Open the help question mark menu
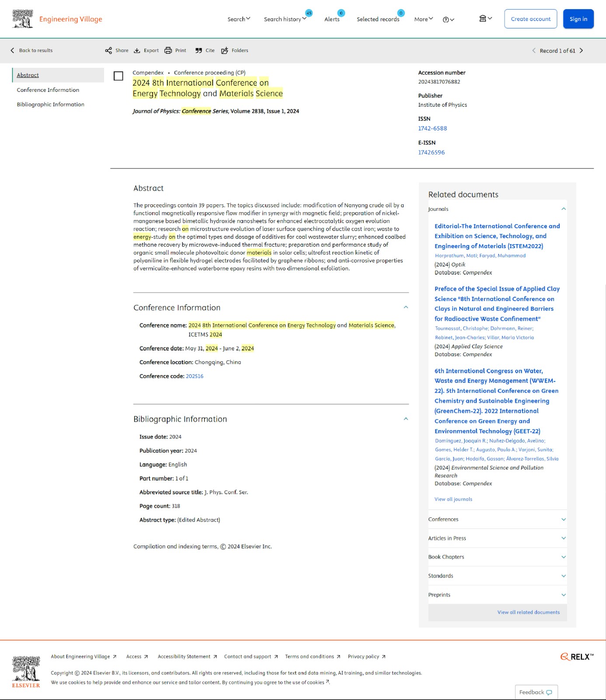Screen dimensions: 606x700 [448, 19]
